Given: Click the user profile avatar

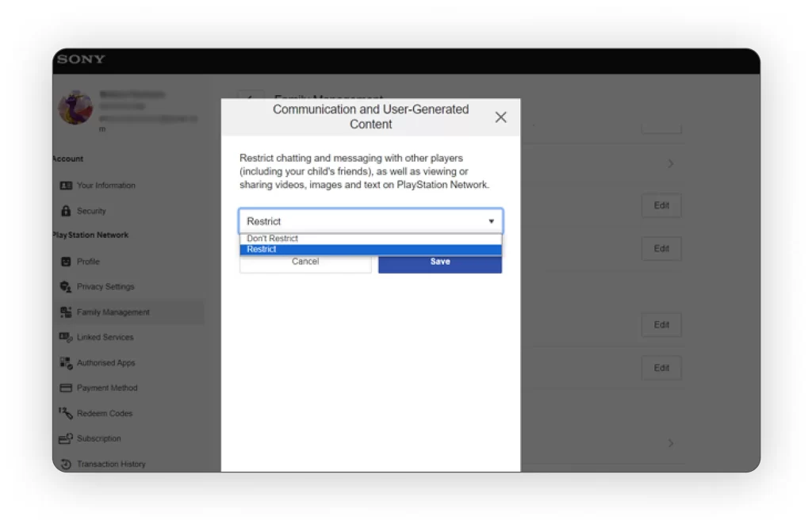Looking at the screenshot, I should (x=75, y=108).
